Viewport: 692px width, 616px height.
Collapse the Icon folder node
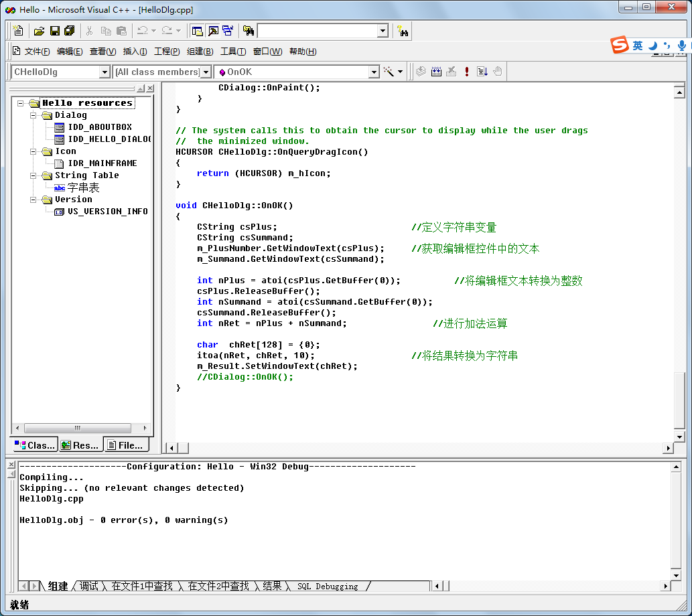click(33, 151)
